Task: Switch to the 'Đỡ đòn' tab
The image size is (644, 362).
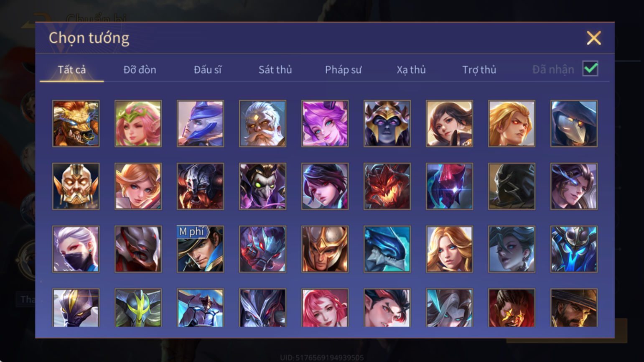Action: 140,70
